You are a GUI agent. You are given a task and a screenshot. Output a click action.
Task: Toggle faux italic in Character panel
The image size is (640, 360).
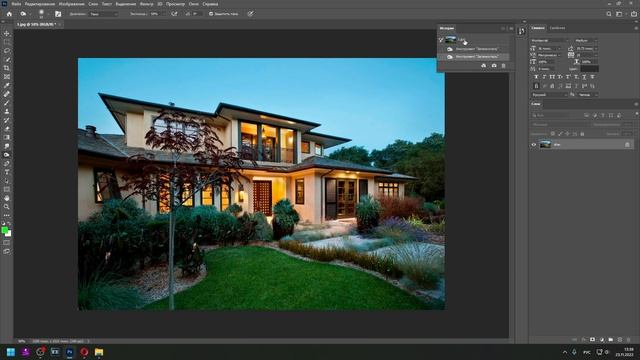click(544, 77)
